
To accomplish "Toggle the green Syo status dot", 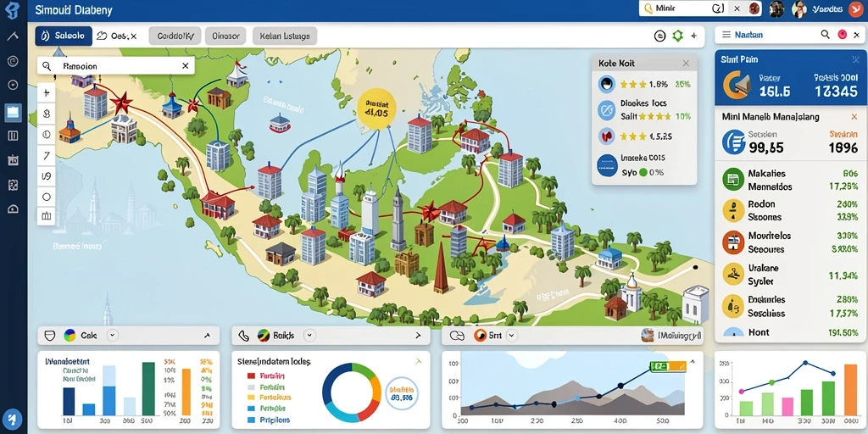I will 643,172.
